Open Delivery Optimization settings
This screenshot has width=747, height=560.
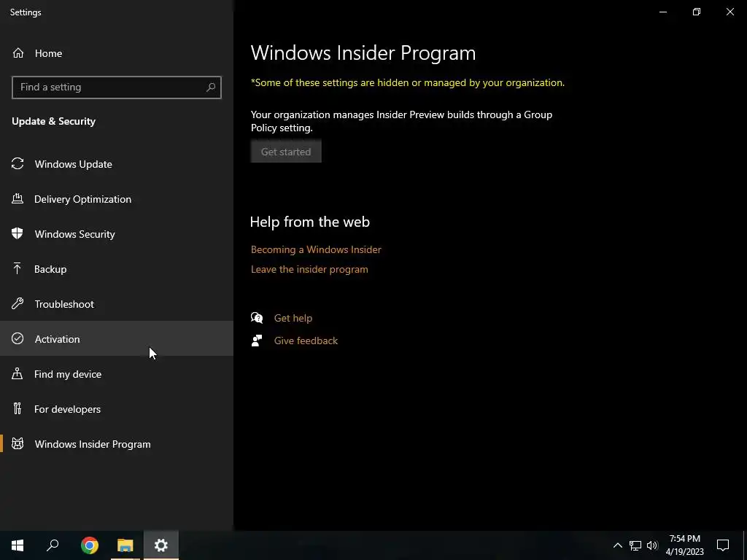tap(117, 199)
